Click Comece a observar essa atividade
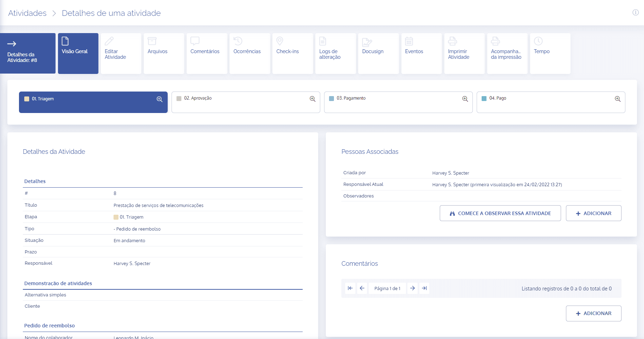 [x=500, y=213]
